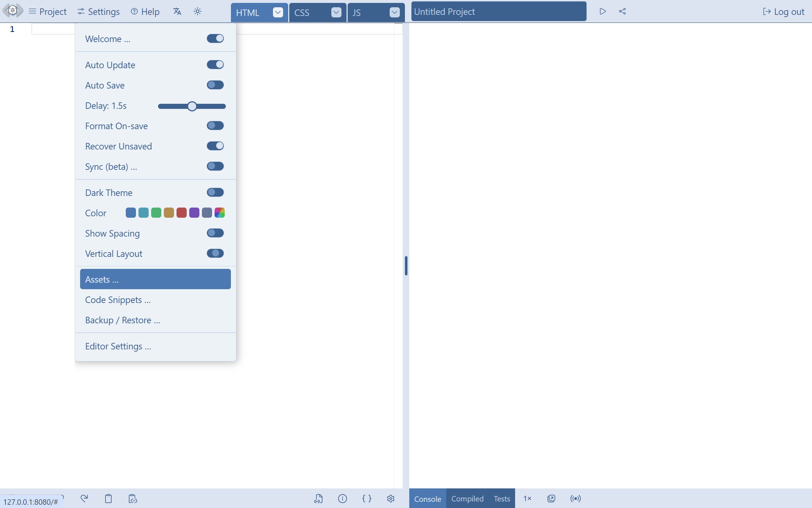
Task: Expand the CSS editor dropdown arrow
Action: (x=336, y=12)
